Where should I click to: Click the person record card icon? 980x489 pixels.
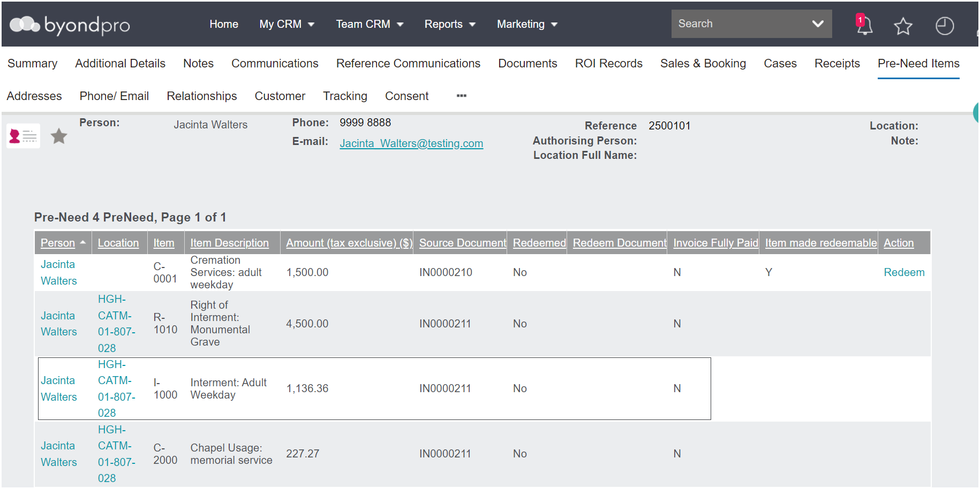24,136
